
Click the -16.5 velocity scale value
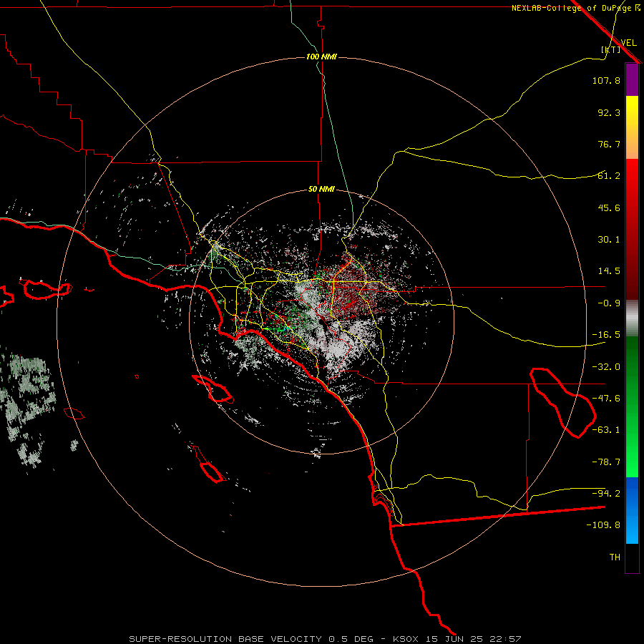pos(606,335)
